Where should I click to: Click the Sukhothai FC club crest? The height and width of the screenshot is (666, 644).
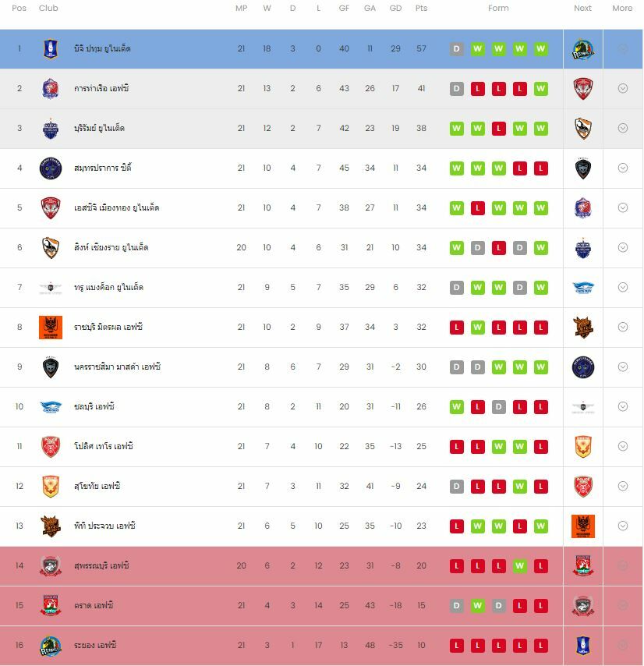click(51, 487)
